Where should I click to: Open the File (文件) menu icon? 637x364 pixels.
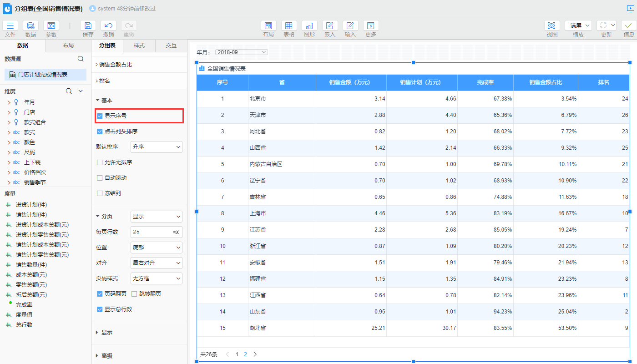(x=10, y=26)
